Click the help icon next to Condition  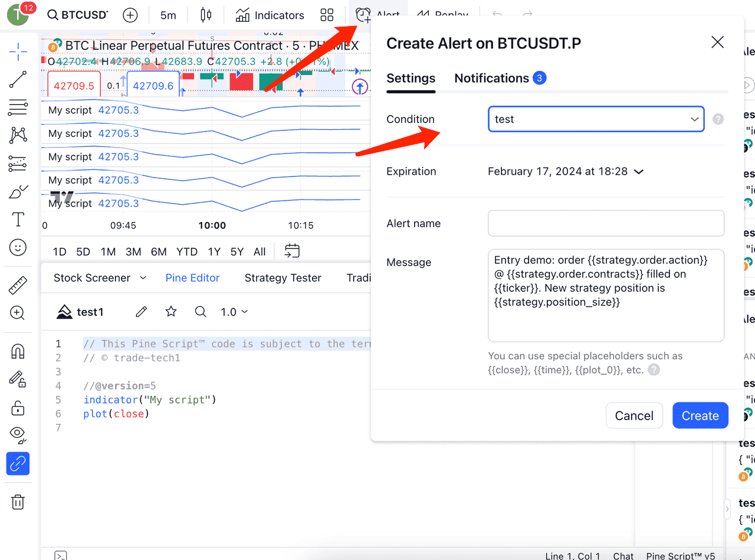(718, 119)
